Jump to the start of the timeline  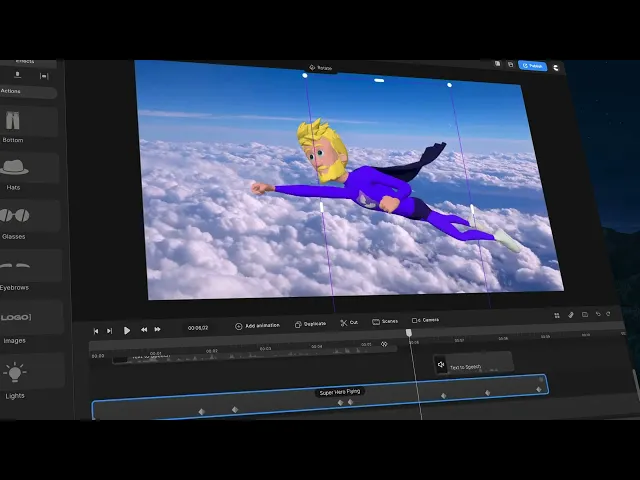pos(96,331)
